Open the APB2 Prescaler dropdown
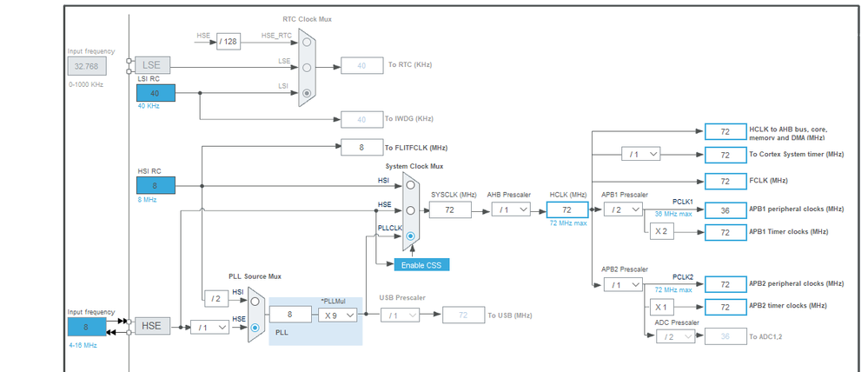Screen dimensions: 868x372 click(623, 284)
